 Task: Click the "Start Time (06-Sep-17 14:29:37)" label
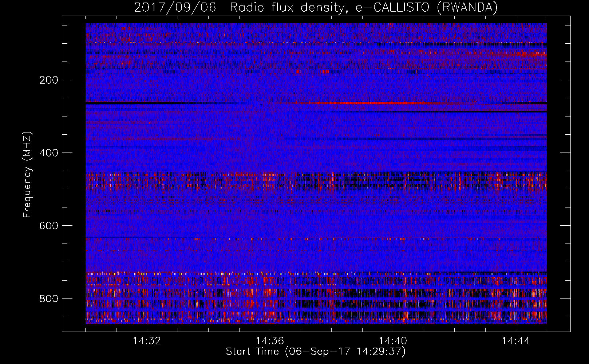(316, 352)
